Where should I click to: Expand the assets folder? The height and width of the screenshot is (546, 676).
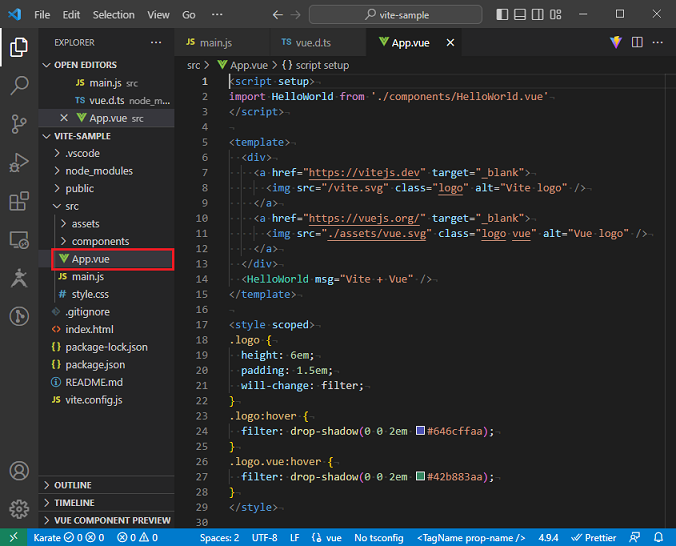click(64, 223)
